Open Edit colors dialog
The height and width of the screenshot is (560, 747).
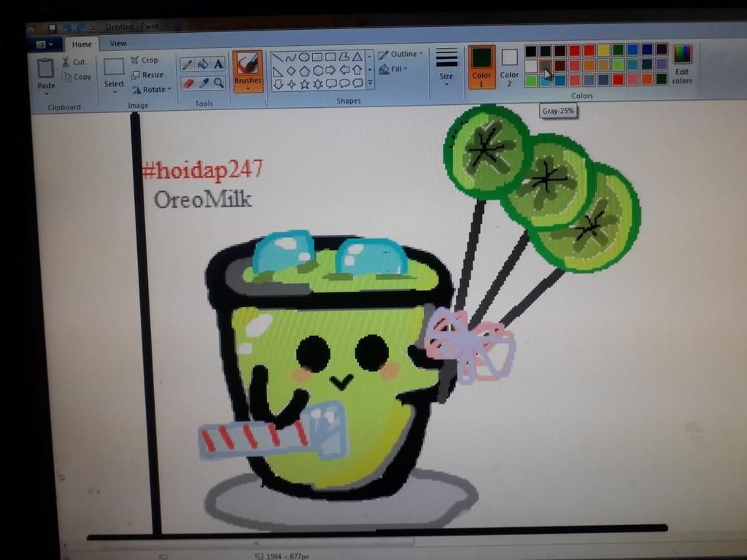(x=682, y=65)
